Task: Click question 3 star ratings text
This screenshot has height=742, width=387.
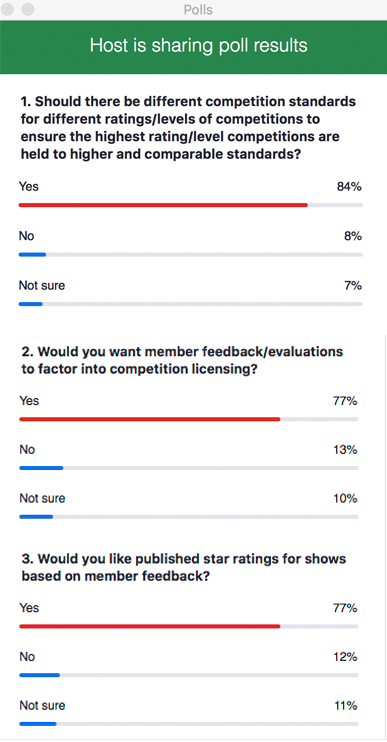Action: pos(184,567)
